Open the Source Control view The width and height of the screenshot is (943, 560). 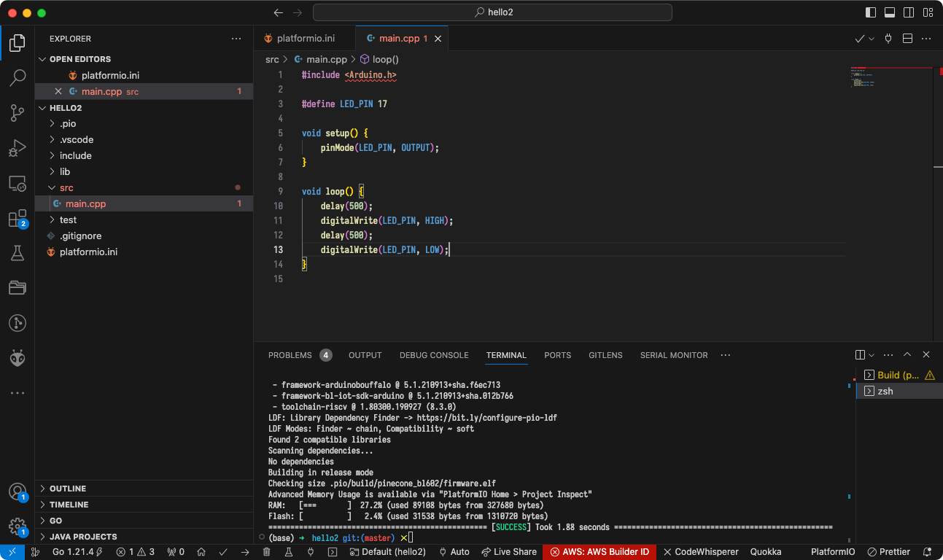18,112
